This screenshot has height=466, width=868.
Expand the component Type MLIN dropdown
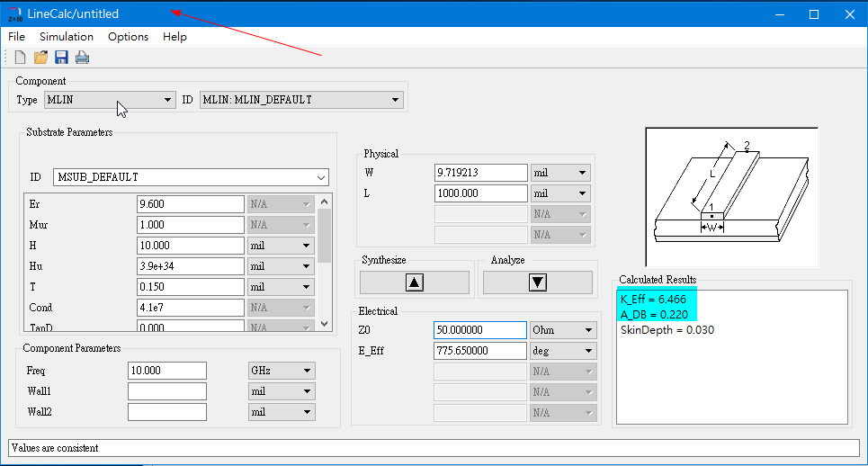[x=110, y=100]
